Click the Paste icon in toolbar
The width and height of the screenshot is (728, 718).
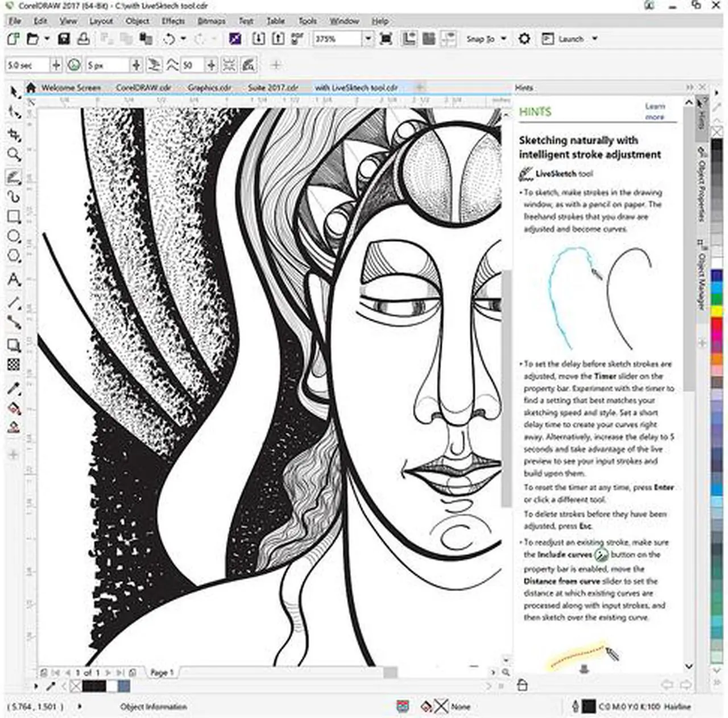146,39
